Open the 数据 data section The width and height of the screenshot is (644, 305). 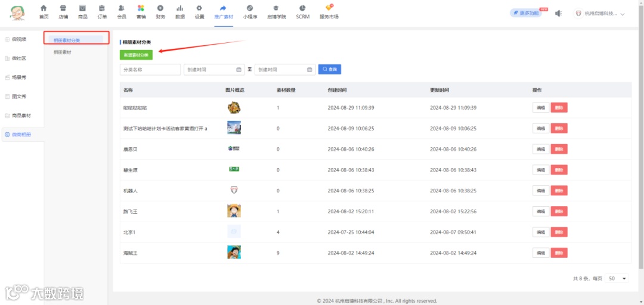click(180, 13)
